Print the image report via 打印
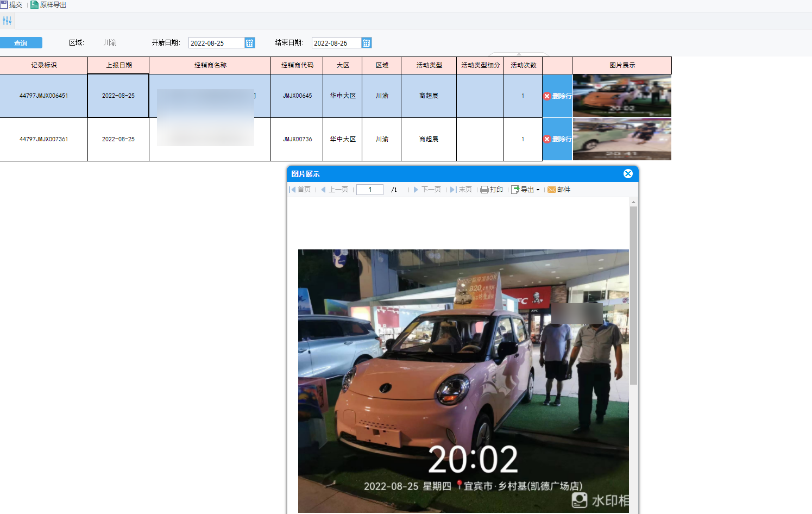812x514 pixels. click(492, 190)
